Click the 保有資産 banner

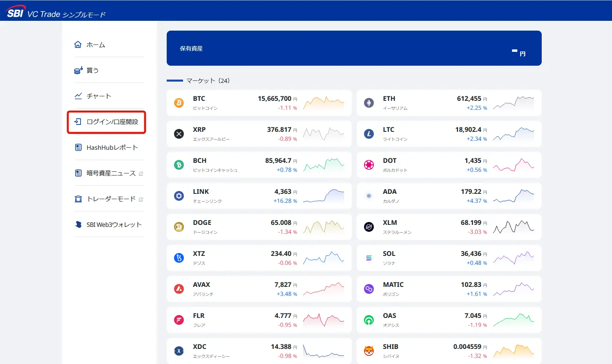[354, 48]
